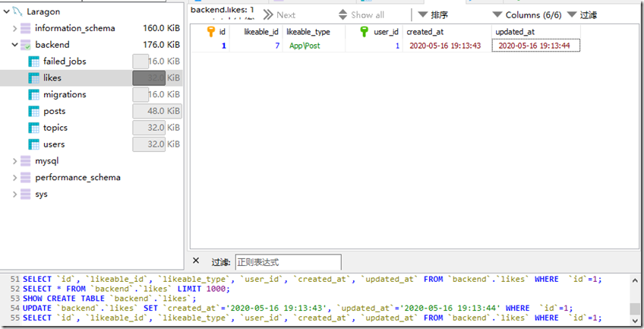
Task: Click the SELECT * log line 52
Action: (127, 289)
